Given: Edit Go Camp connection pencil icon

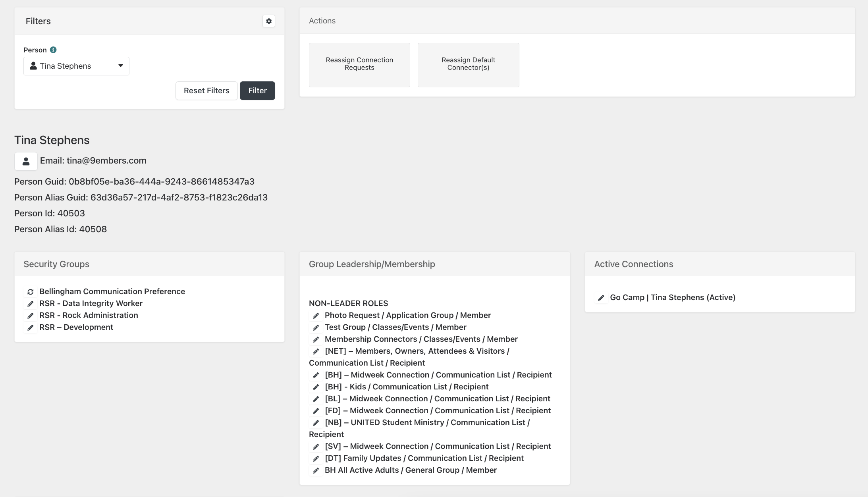Looking at the screenshot, I should 601,298.
